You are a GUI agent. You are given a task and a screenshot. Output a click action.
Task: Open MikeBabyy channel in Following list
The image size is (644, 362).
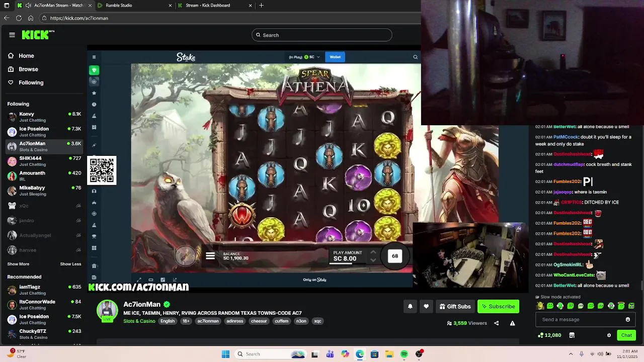click(x=44, y=191)
